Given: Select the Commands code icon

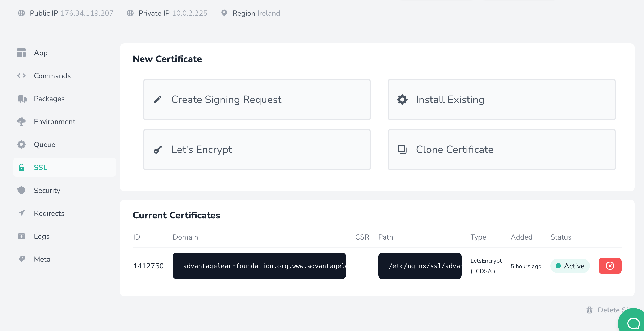Looking at the screenshot, I should tap(22, 76).
